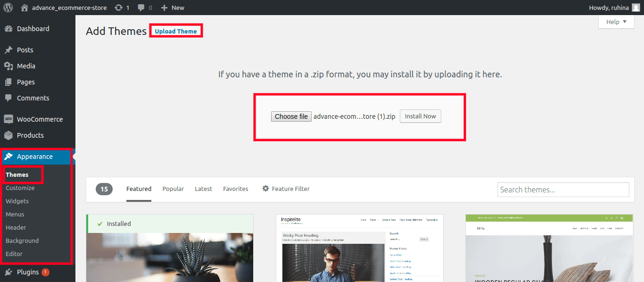This screenshot has width=644, height=282.
Task: Expand the Help dropdown
Action: click(616, 22)
